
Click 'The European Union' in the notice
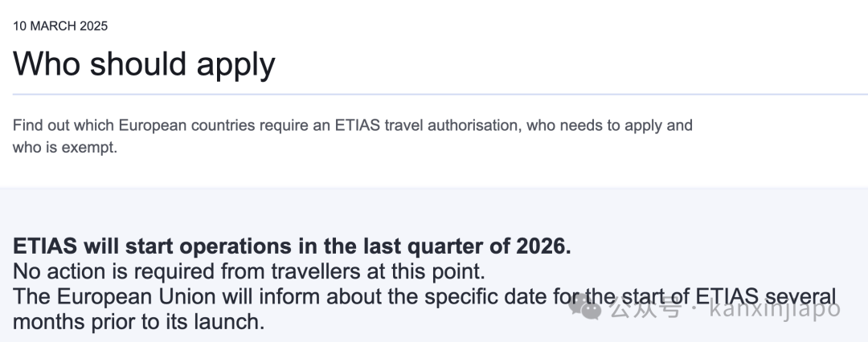(x=114, y=296)
